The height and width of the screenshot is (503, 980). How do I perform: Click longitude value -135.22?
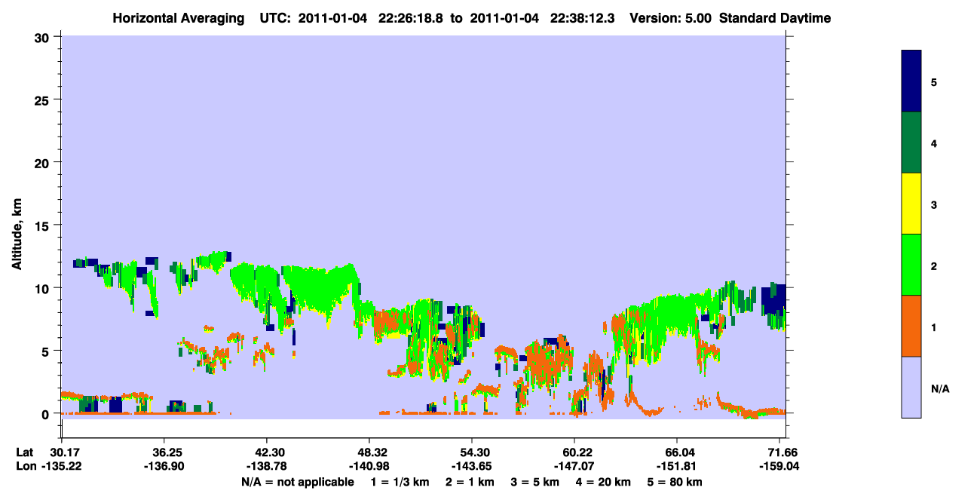63,467
